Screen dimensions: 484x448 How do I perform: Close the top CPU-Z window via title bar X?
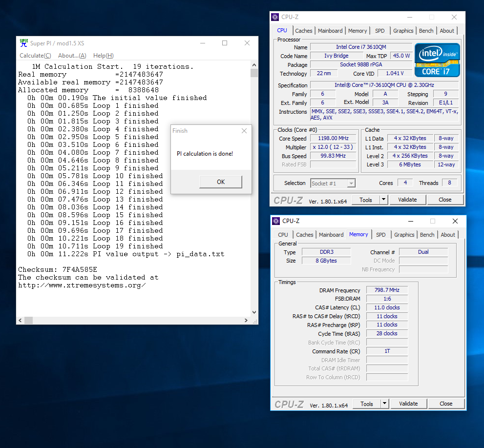coord(454,17)
